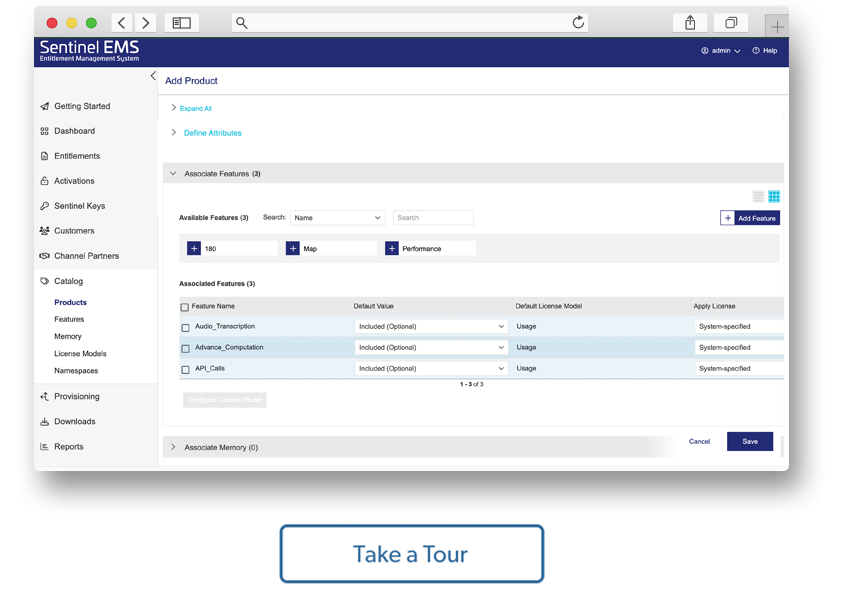This screenshot has height=600, width=850.
Task: Click the browser back arrow
Action: pos(122,23)
